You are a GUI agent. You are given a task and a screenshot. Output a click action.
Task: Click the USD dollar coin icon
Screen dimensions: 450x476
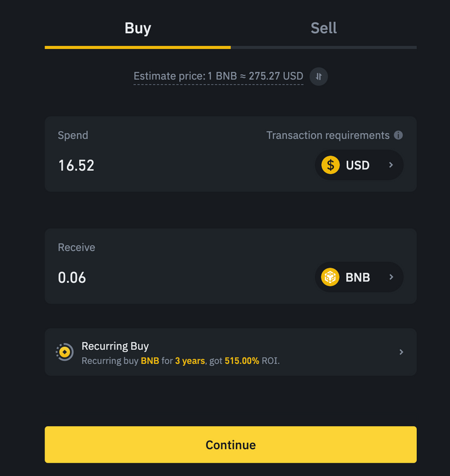click(330, 165)
